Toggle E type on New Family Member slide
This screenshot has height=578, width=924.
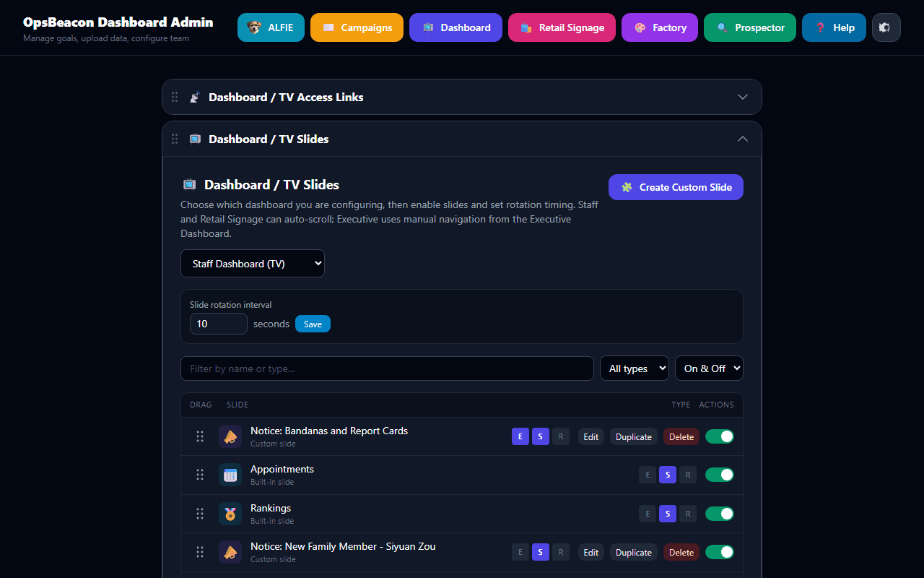[x=520, y=552]
